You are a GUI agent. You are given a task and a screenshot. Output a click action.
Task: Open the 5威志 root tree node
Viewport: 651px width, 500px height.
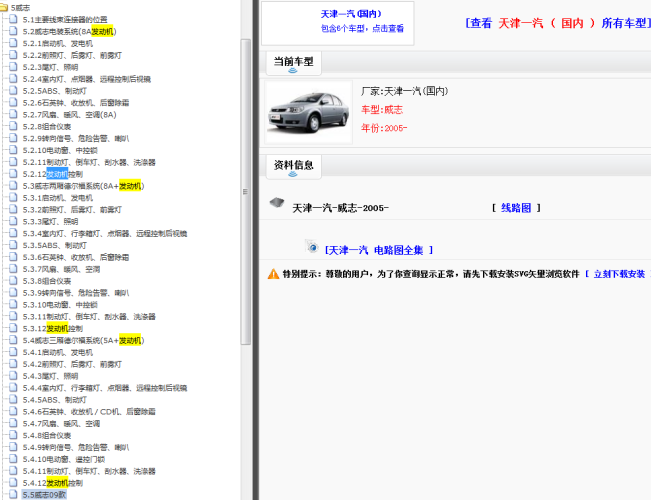click(20, 7)
